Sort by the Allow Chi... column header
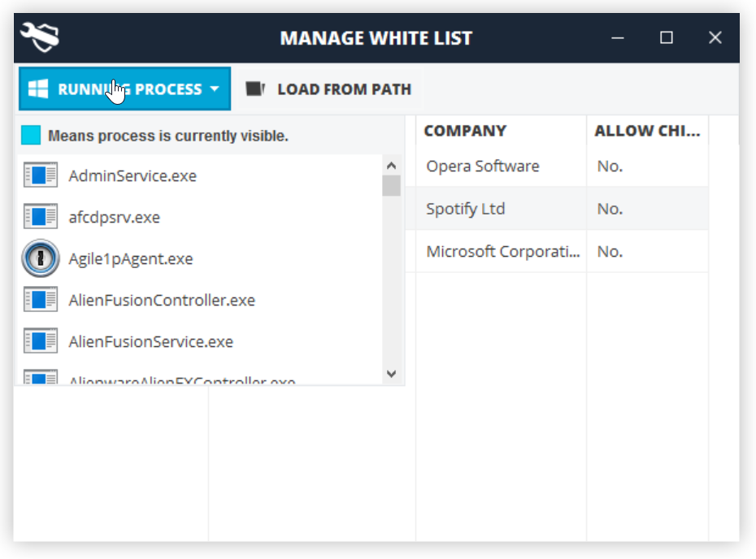This screenshot has width=756, height=559. click(647, 131)
